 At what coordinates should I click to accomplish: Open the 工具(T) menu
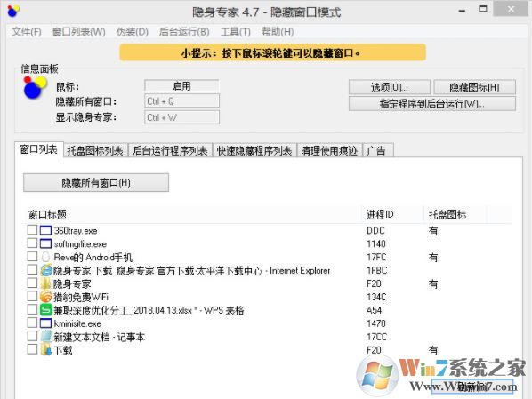click(x=236, y=32)
